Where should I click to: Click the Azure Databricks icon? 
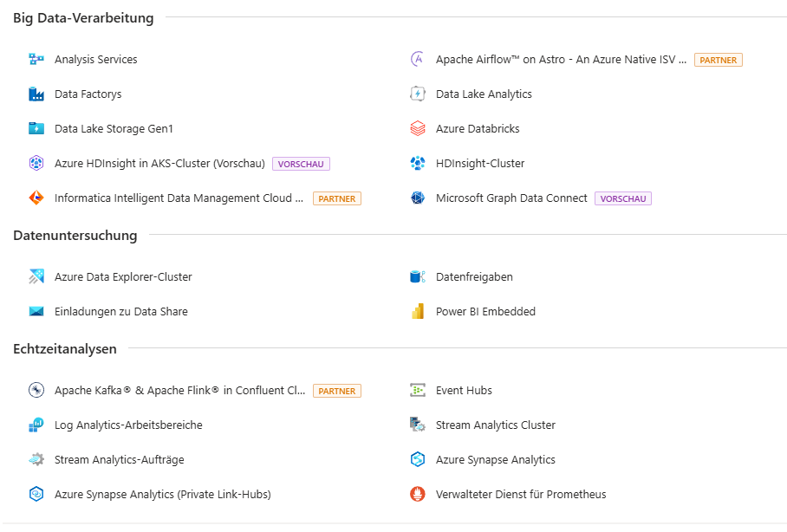click(x=418, y=128)
